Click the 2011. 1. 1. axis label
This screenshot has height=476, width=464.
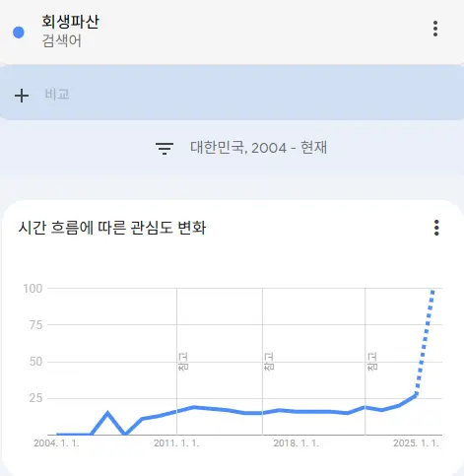[176, 443]
